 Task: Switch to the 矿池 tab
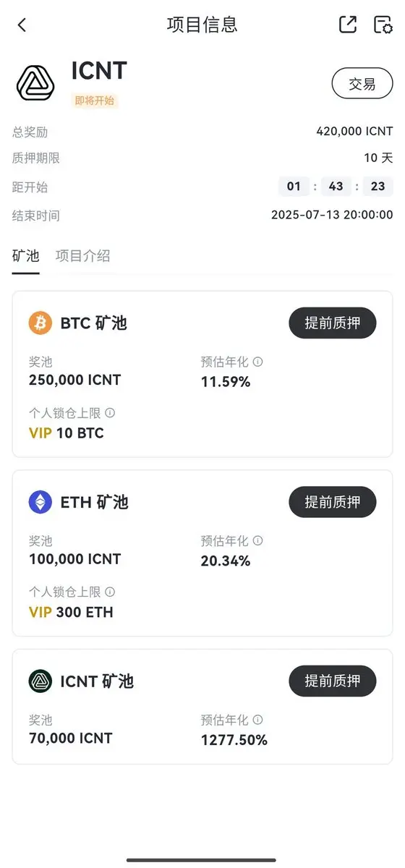click(25, 256)
